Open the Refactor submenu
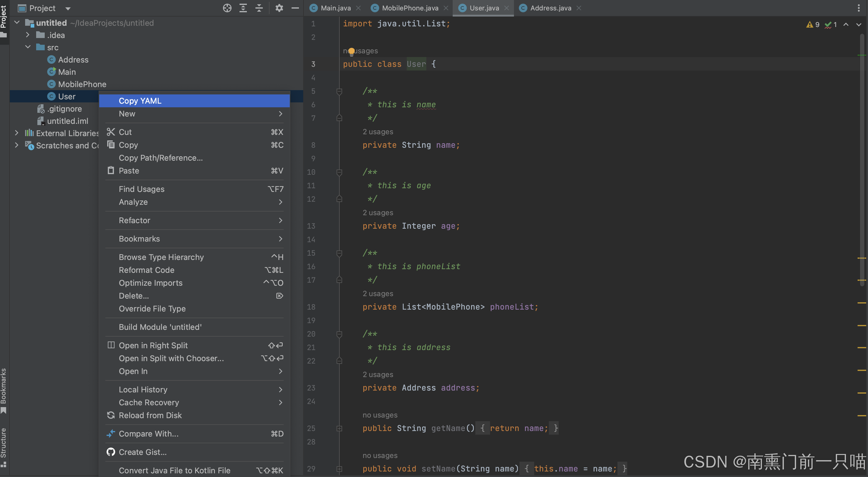The height and width of the screenshot is (477, 868). tap(194, 220)
